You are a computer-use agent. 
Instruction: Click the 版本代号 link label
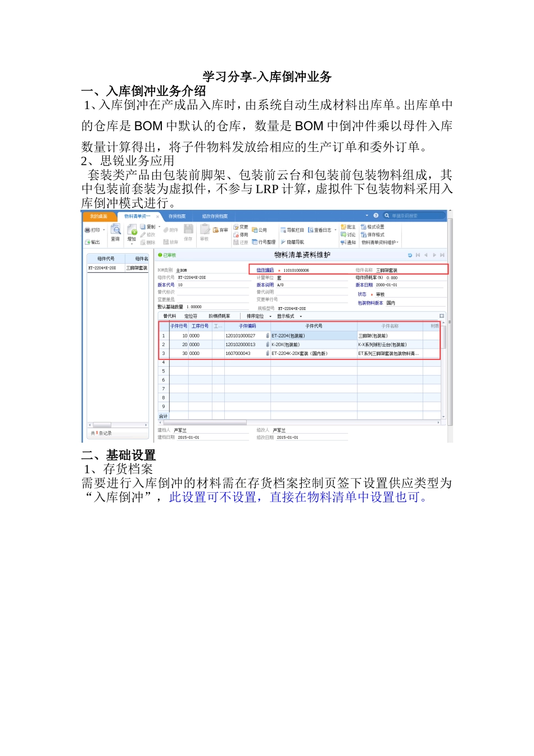point(166,285)
